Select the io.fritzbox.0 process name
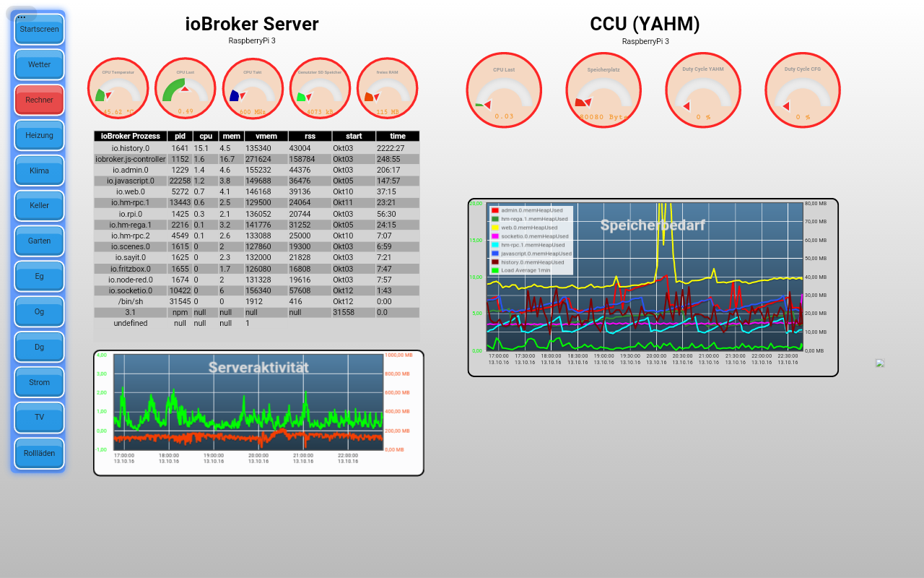The image size is (924, 578). pos(131,269)
